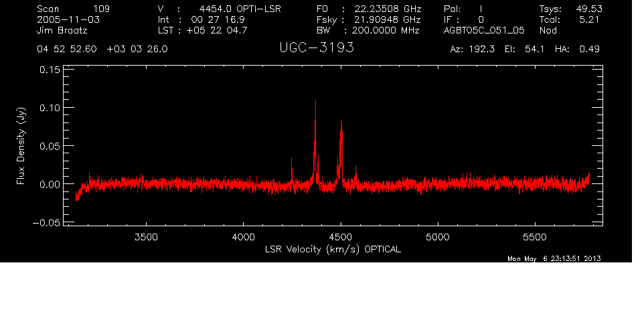The image size is (644, 328).
Task: Click the IF : 0 label
Action: [x=464, y=19]
